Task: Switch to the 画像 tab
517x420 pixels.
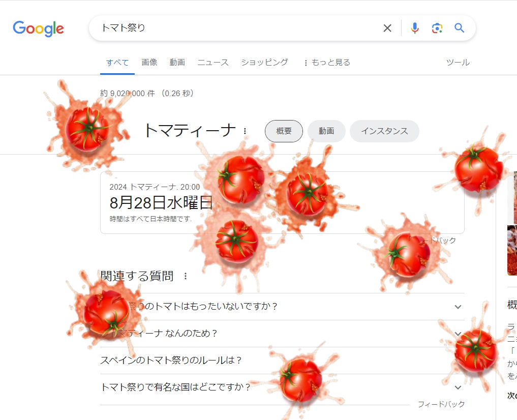Action: pyautogui.click(x=149, y=63)
